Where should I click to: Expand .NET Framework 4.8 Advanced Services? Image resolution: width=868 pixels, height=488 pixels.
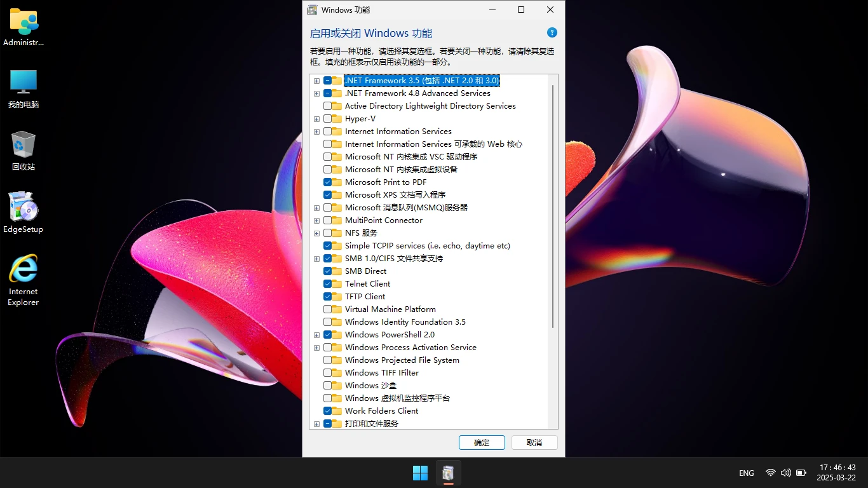pos(316,93)
